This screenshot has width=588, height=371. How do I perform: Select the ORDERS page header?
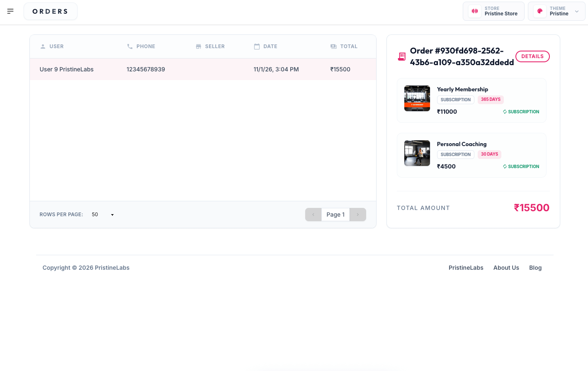50,11
